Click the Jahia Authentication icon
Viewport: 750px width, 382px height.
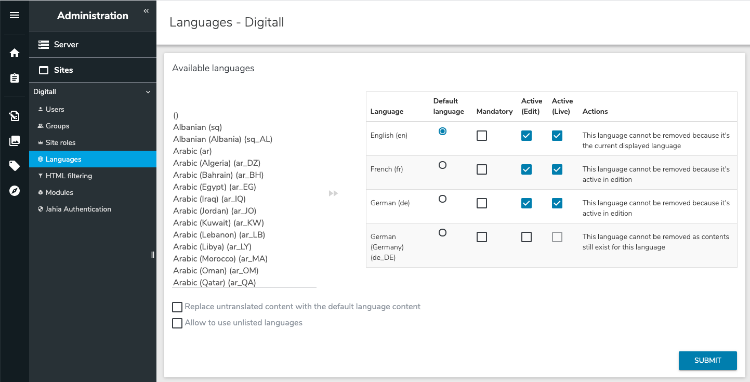click(40, 209)
